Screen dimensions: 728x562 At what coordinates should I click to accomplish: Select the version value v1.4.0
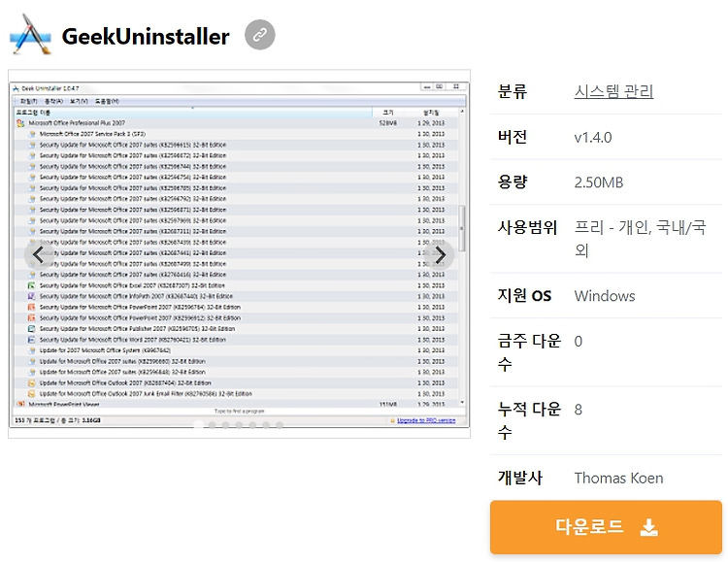[593, 138]
